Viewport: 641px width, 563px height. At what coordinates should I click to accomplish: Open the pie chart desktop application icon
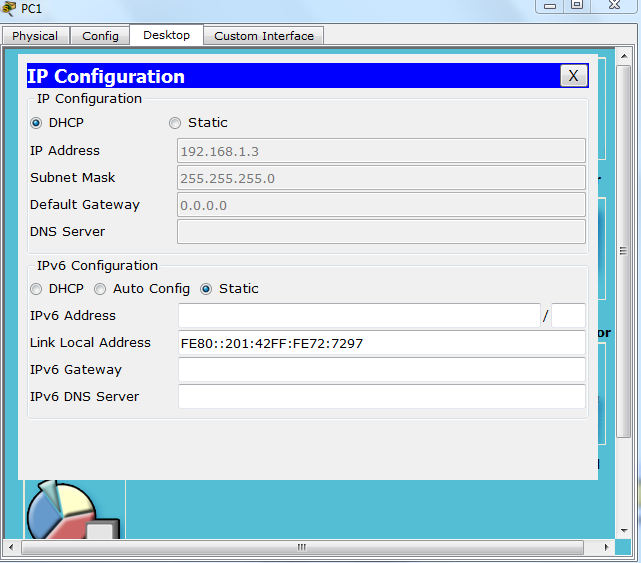pyautogui.click(x=74, y=510)
